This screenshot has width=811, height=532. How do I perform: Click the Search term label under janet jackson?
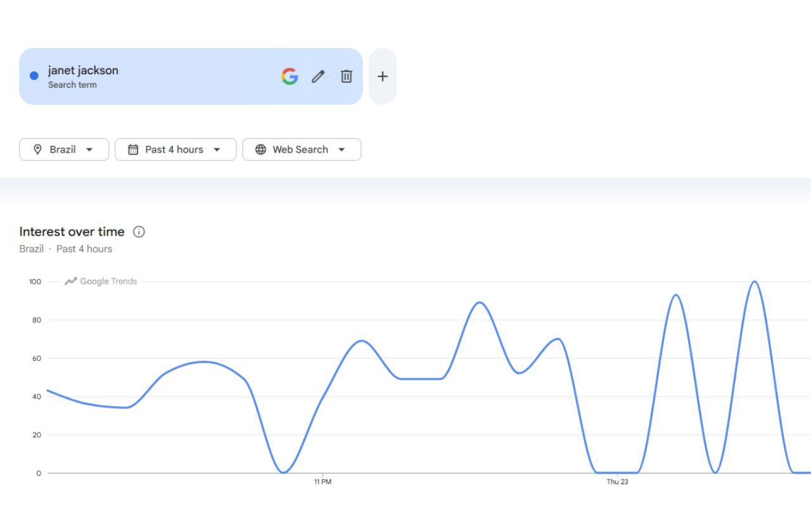pyautogui.click(x=72, y=85)
